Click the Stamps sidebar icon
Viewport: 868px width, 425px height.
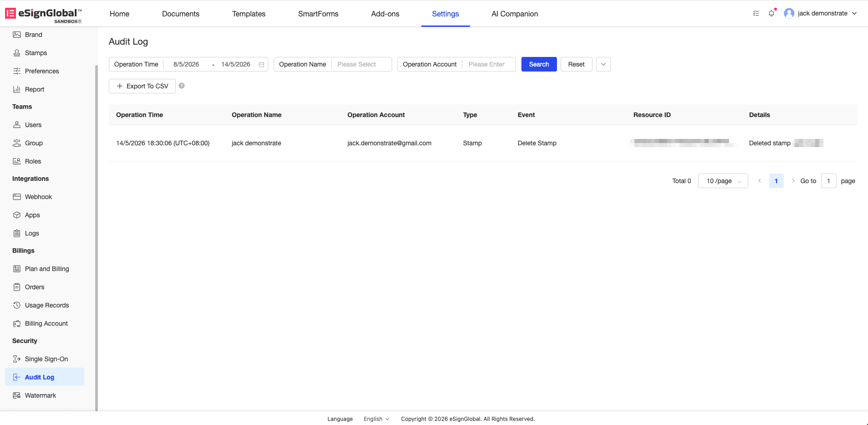point(17,53)
